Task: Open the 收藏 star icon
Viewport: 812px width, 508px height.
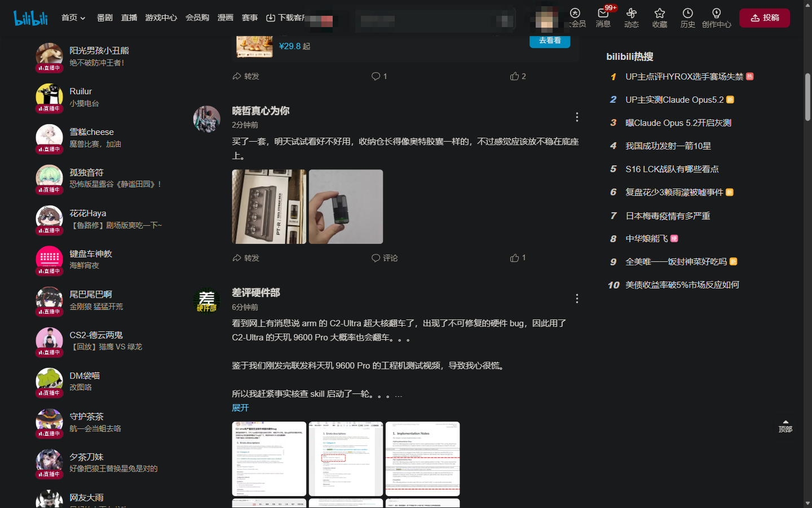Action: click(x=660, y=13)
